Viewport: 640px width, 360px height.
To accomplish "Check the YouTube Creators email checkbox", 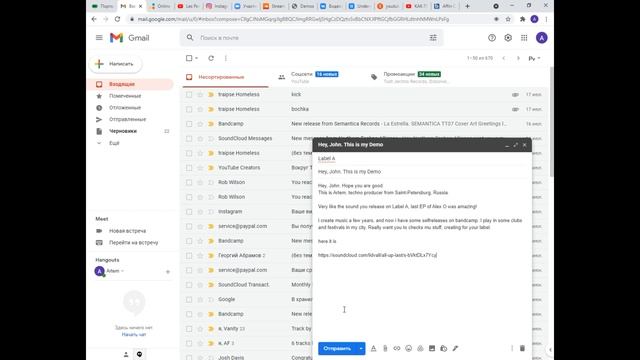I will pos(189,168).
